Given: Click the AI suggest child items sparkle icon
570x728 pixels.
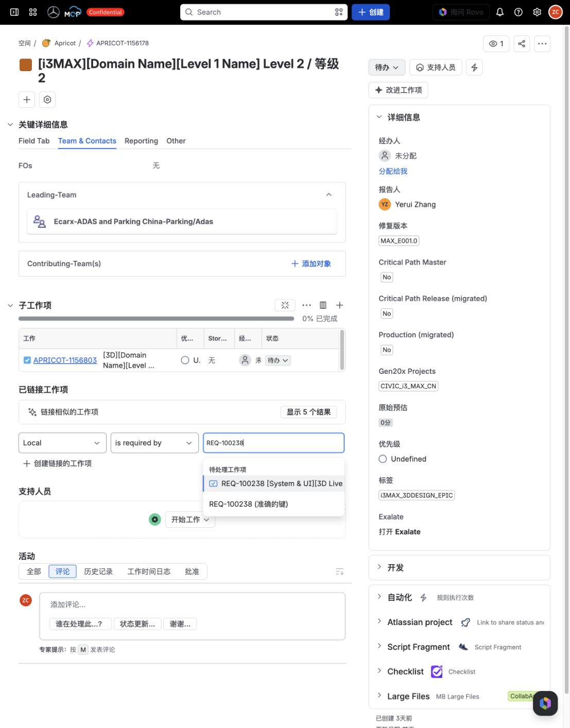Looking at the screenshot, I should click(285, 305).
